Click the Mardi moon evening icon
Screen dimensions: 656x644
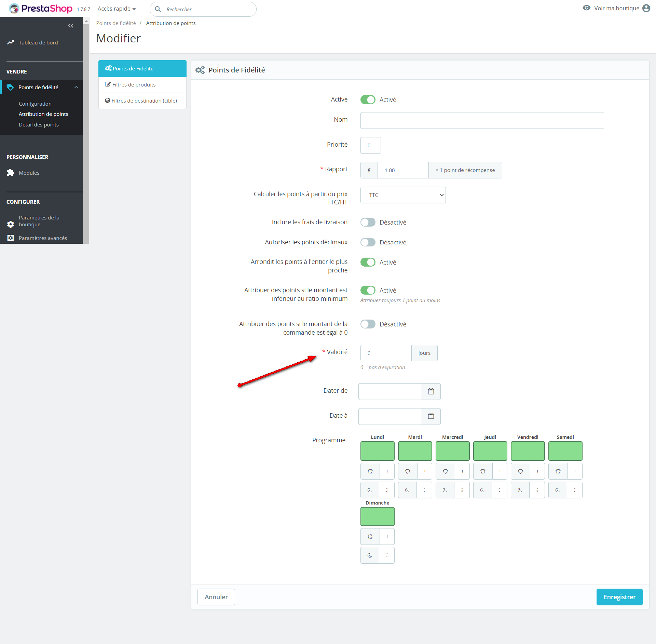coord(407,490)
